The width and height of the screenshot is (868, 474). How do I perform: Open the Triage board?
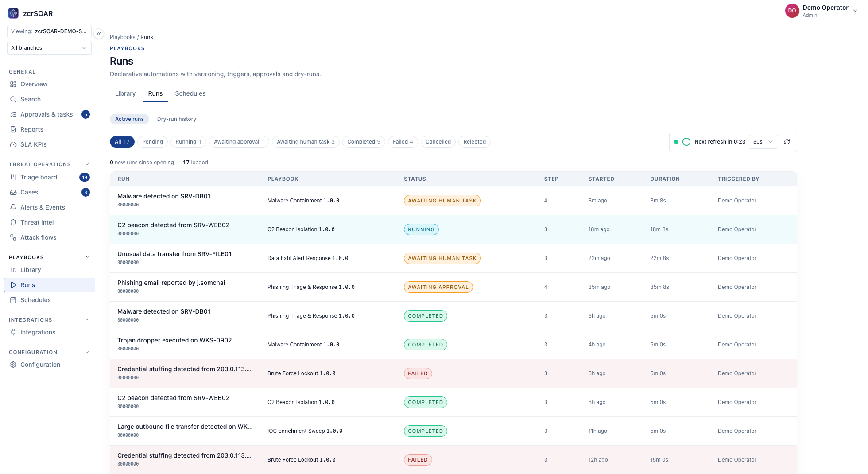pyautogui.click(x=49, y=177)
